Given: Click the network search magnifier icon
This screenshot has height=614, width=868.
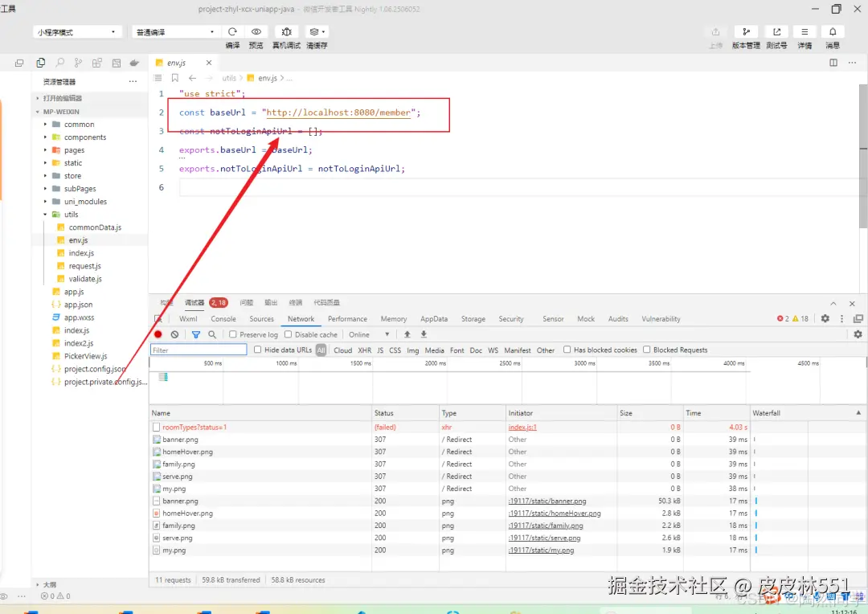Looking at the screenshot, I should pos(212,334).
